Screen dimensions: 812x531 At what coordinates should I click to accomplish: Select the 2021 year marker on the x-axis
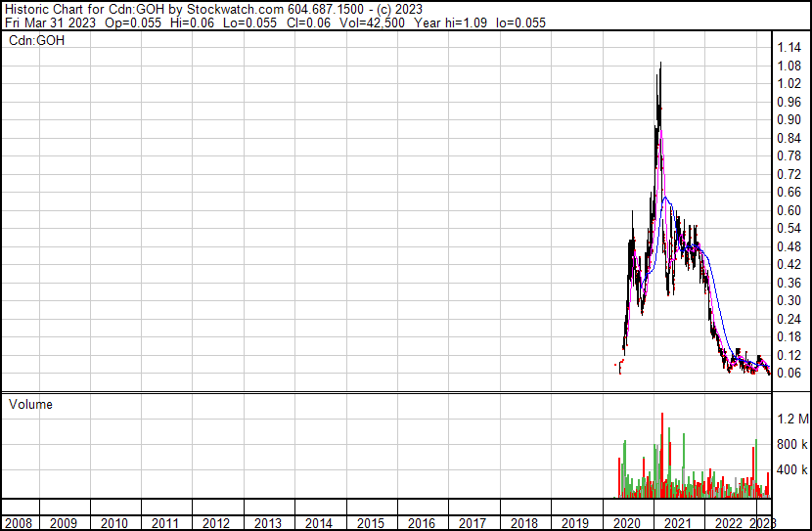(x=676, y=523)
